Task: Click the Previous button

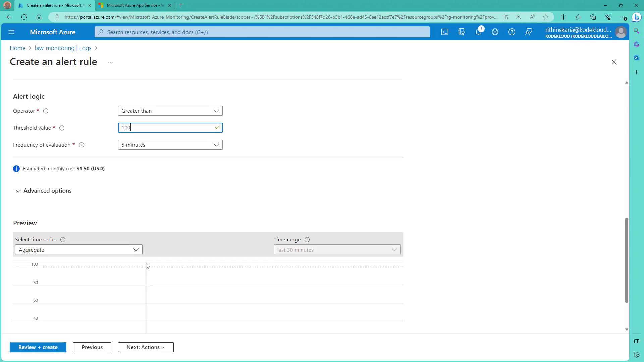Action: pos(92,347)
